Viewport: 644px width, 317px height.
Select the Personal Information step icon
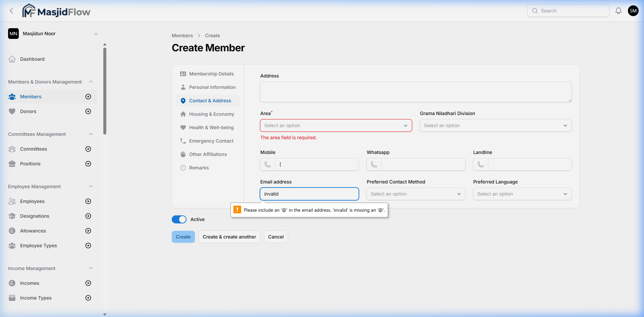click(x=183, y=87)
